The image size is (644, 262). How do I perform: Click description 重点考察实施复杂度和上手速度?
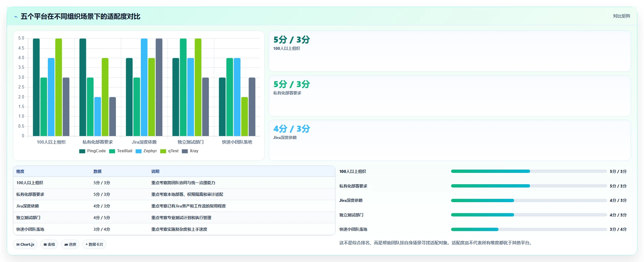(x=179, y=229)
